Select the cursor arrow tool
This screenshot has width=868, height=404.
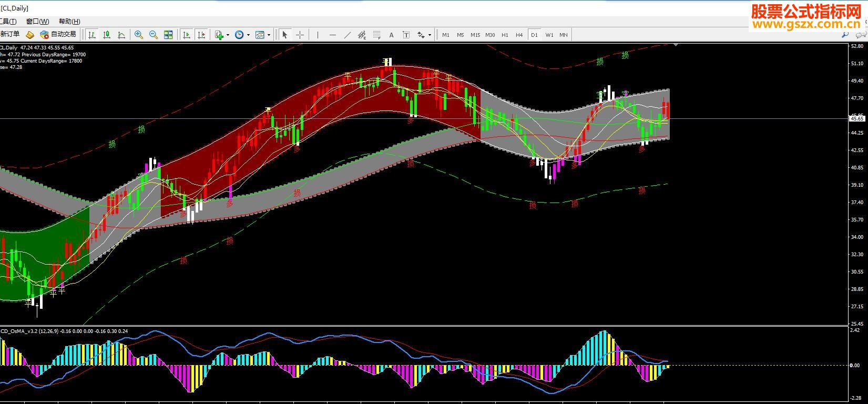tap(285, 35)
